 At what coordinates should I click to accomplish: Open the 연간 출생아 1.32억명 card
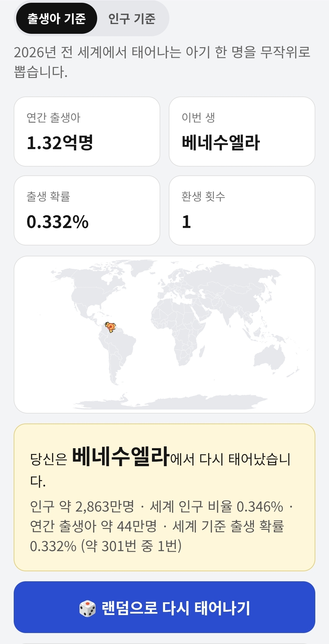87,132
